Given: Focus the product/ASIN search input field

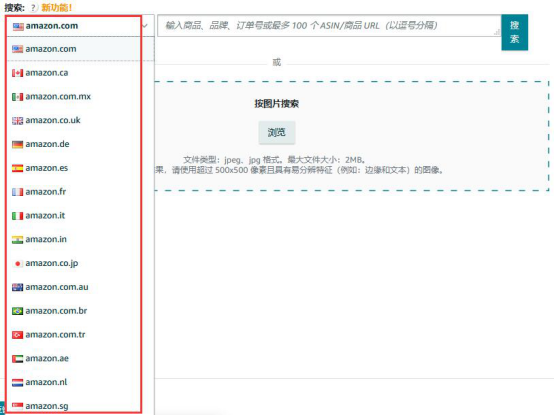Looking at the screenshot, I should (329, 25).
